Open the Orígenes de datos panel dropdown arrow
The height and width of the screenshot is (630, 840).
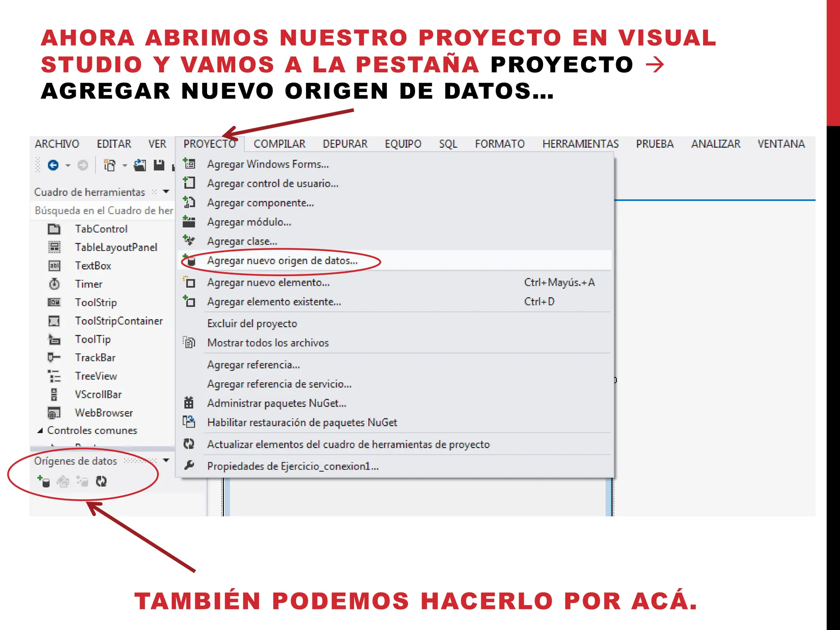point(166,460)
